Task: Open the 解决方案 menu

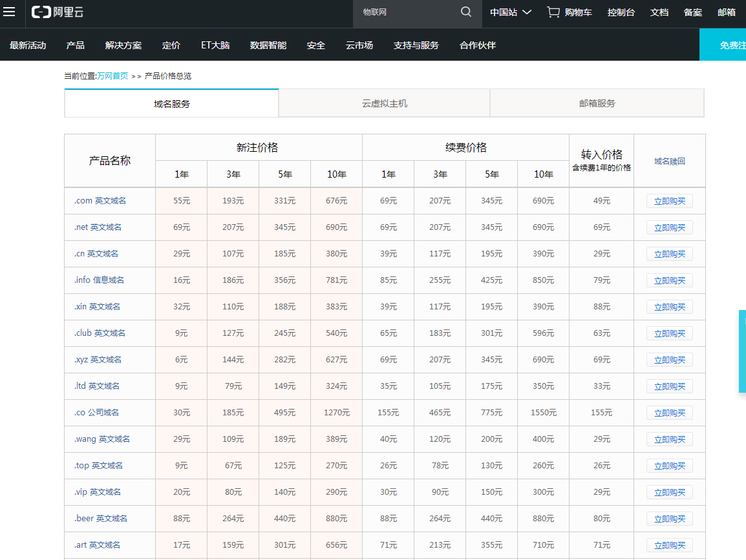Action: [x=123, y=45]
